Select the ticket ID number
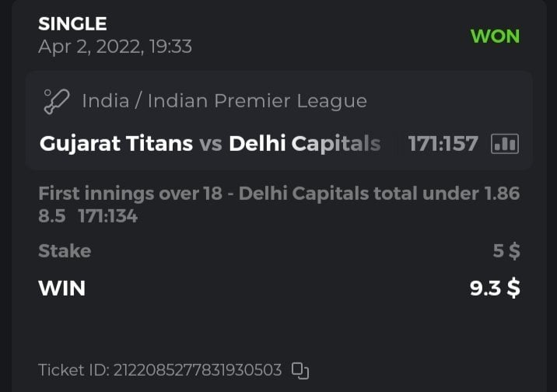The width and height of the screenshot is (557, 392). pos(196,370)
